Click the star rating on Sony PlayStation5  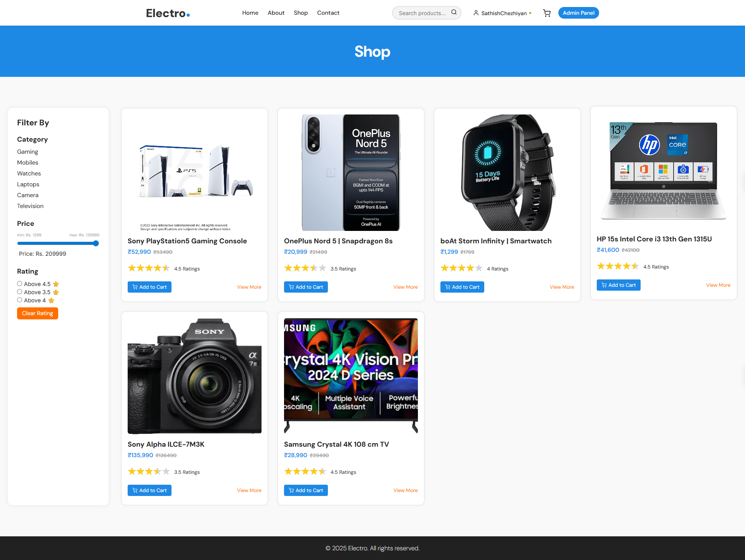pyautogui.click(x=149, y=268)
